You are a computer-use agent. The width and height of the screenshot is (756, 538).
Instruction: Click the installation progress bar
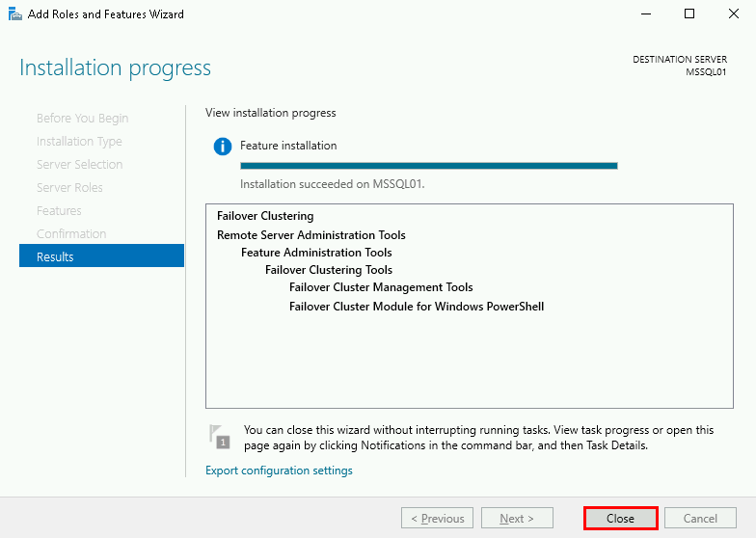coord(428,166)
